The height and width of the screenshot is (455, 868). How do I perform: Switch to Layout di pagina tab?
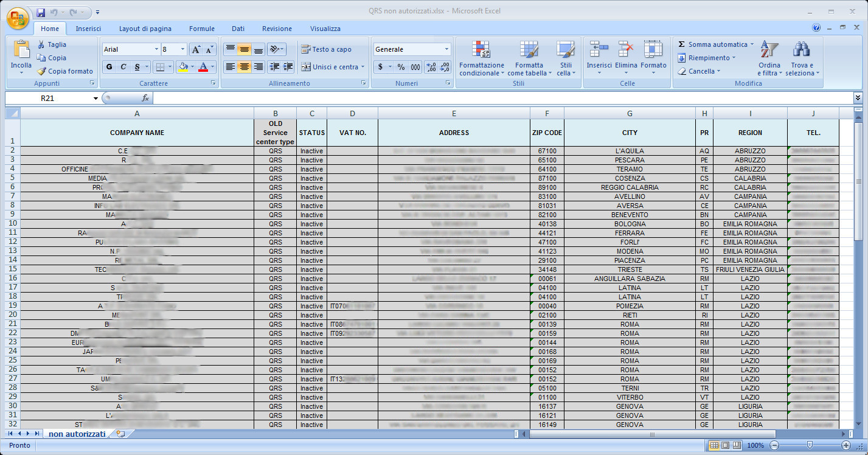[145, 29]
